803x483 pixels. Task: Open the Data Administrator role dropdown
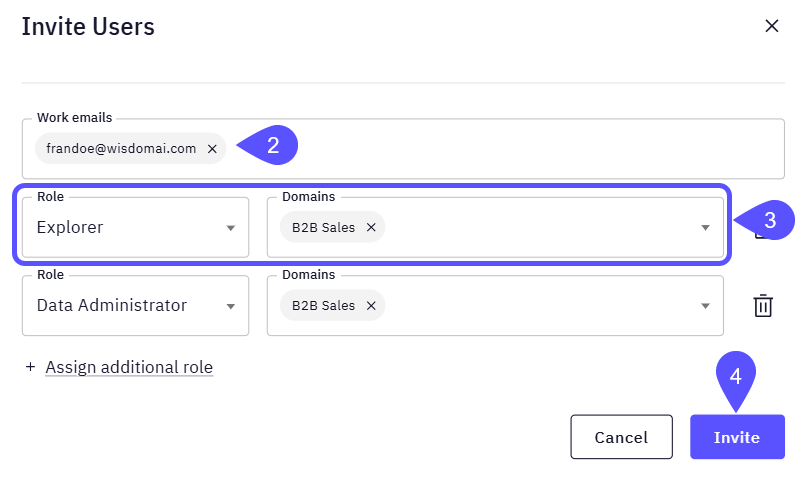point(231,305)
